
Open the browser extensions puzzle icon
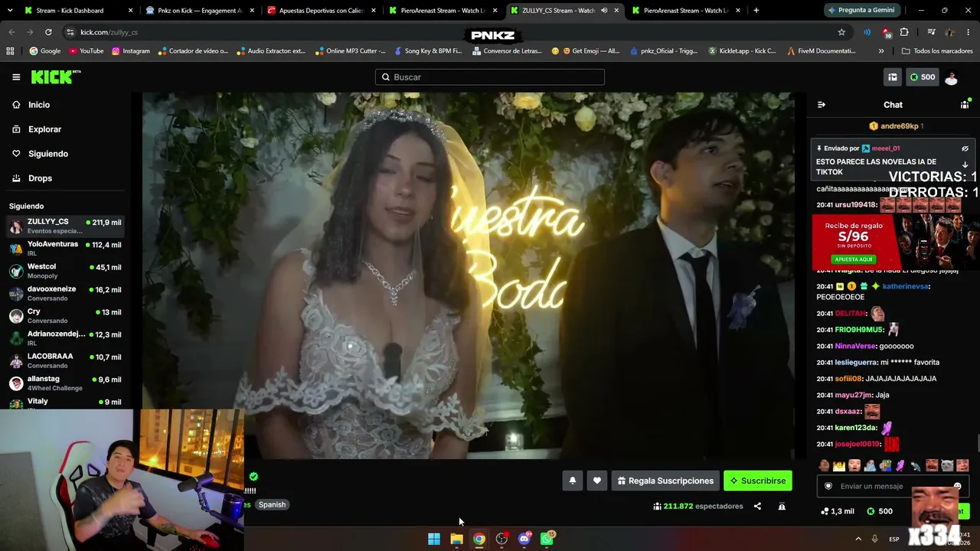click(x=904, y=32)
